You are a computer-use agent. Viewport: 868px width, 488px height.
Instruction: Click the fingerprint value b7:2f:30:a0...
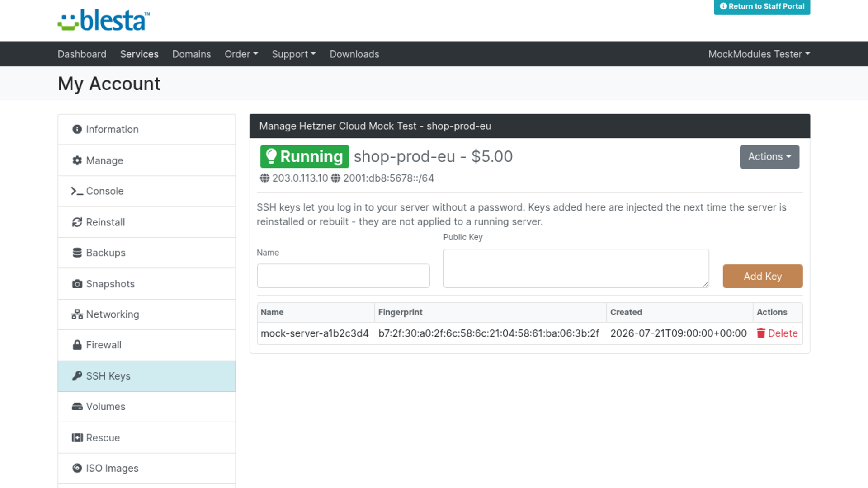pyautogui.click(x=489, y=333)
